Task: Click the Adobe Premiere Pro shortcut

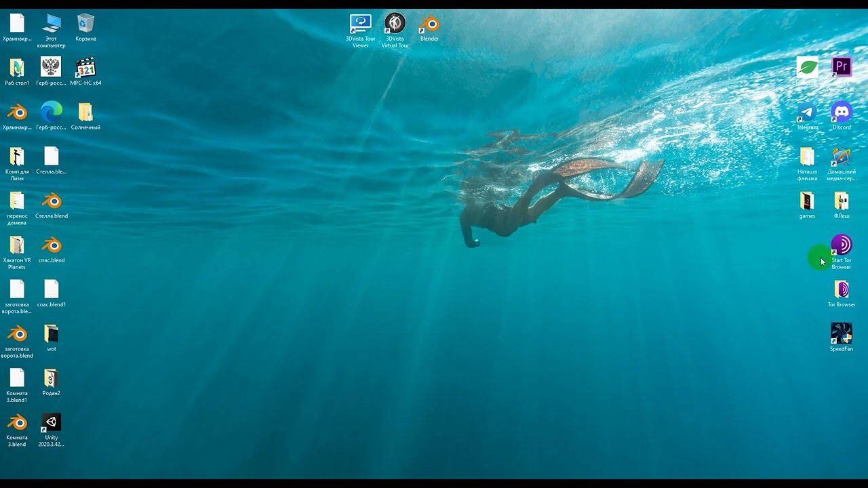Action: pos(842,68)
